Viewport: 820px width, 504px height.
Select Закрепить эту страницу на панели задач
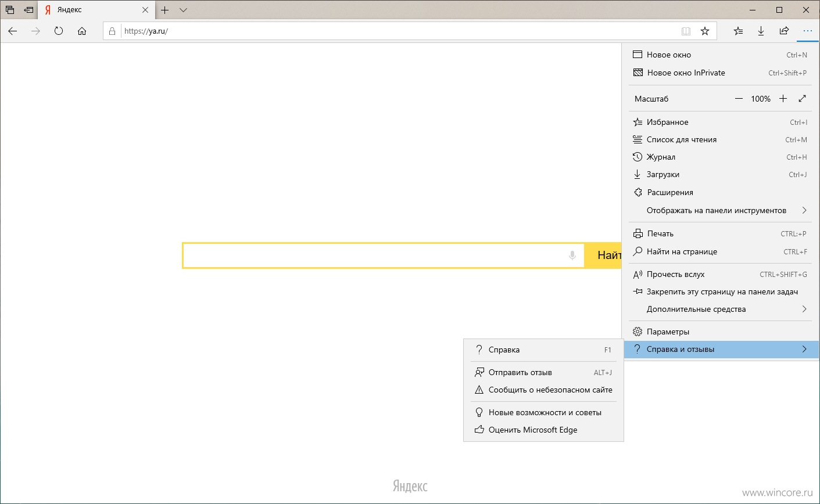click(720, 291)
